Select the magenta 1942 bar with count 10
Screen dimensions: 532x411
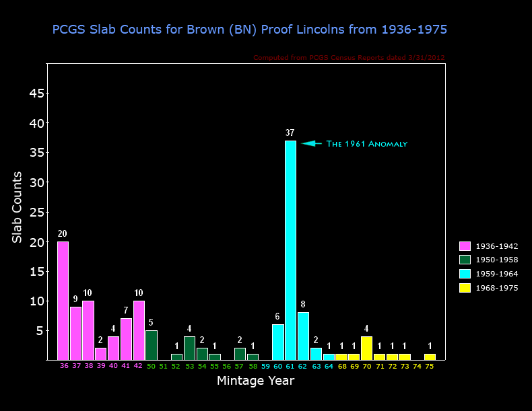(139, 330)
